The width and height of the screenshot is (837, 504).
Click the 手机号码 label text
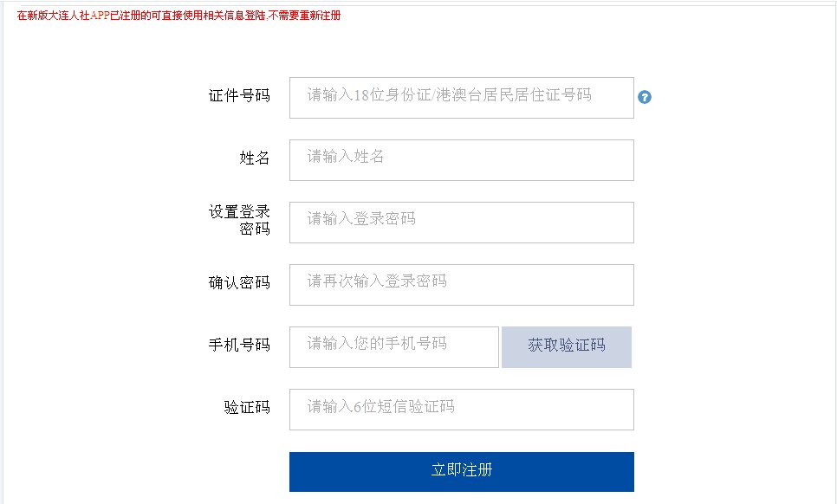(239, 345)
